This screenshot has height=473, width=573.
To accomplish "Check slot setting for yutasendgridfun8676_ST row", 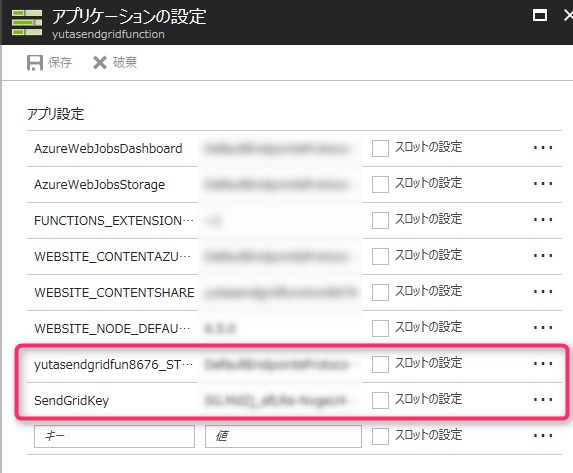I will [380, 364].
